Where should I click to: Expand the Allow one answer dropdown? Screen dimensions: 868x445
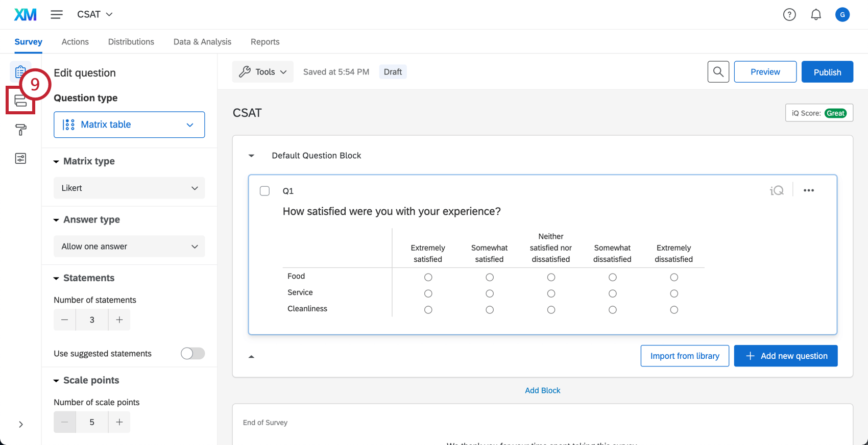(129, 246)
